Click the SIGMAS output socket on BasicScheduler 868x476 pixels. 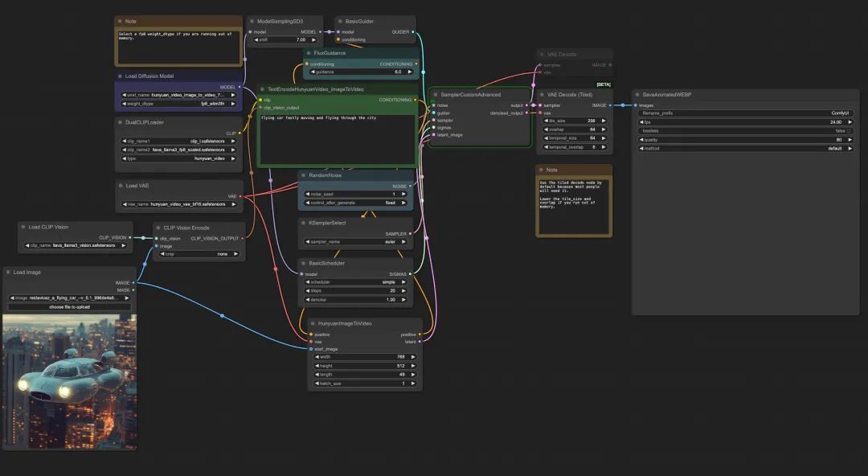click(411, 273)
